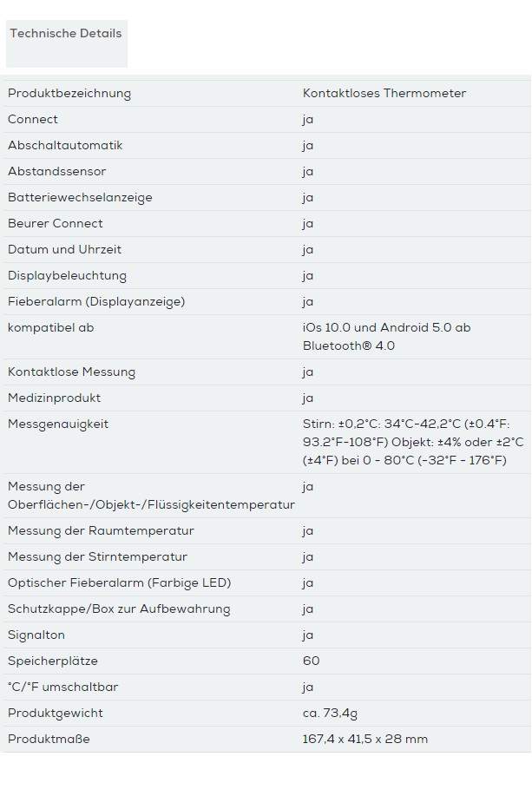
Task: Open the Technische Details tab
Action: point(66,34)
